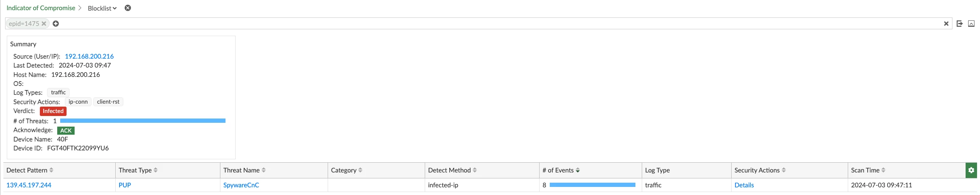Click the filter input field
The image size is (980, 195).
pos(500,24)
